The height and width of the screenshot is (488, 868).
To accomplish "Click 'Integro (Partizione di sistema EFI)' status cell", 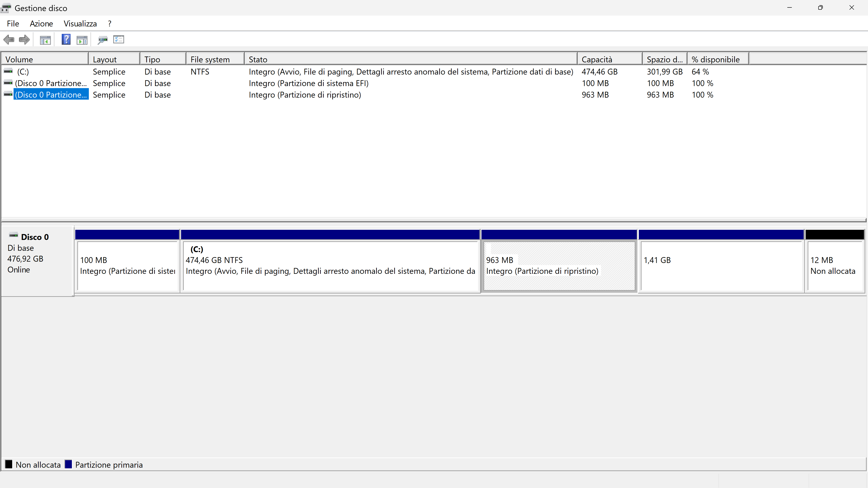I will click(x=309, y=83).
